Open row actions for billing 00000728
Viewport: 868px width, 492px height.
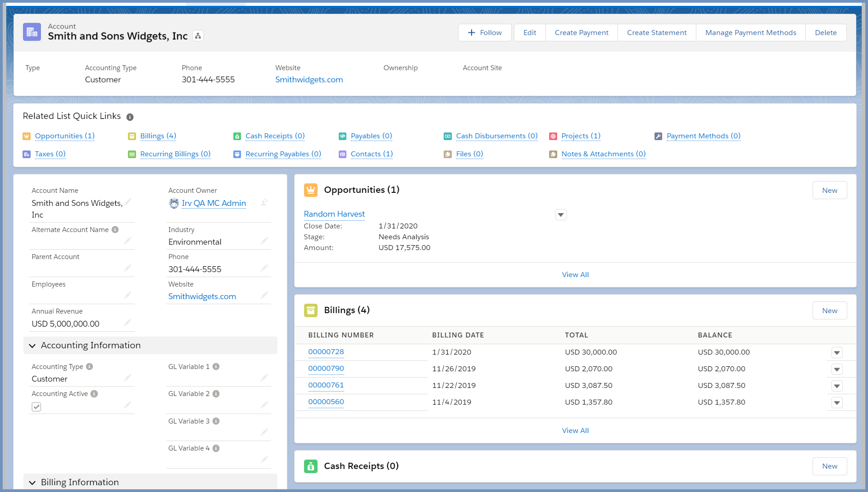[x=837, y=353]
